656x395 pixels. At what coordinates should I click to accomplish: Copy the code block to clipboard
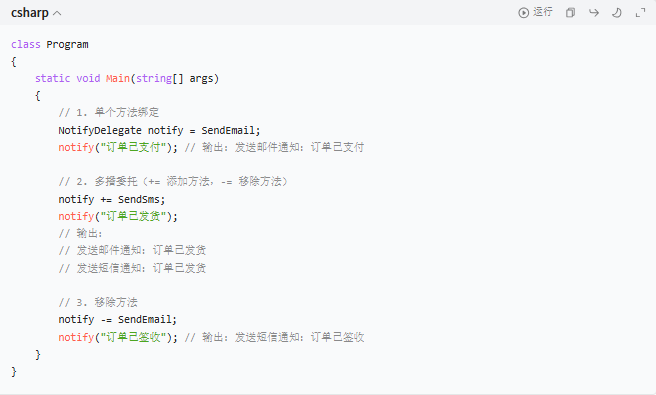coord(570,13)
